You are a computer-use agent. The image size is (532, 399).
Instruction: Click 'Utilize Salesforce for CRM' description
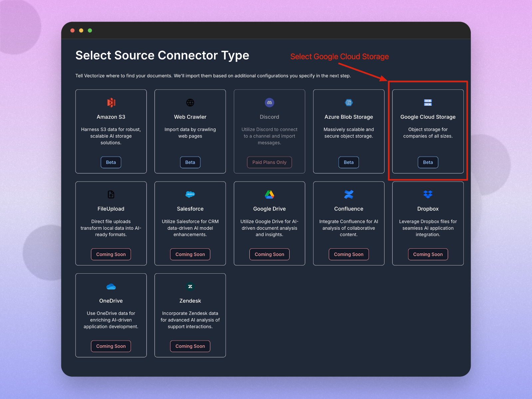[190, 228]
